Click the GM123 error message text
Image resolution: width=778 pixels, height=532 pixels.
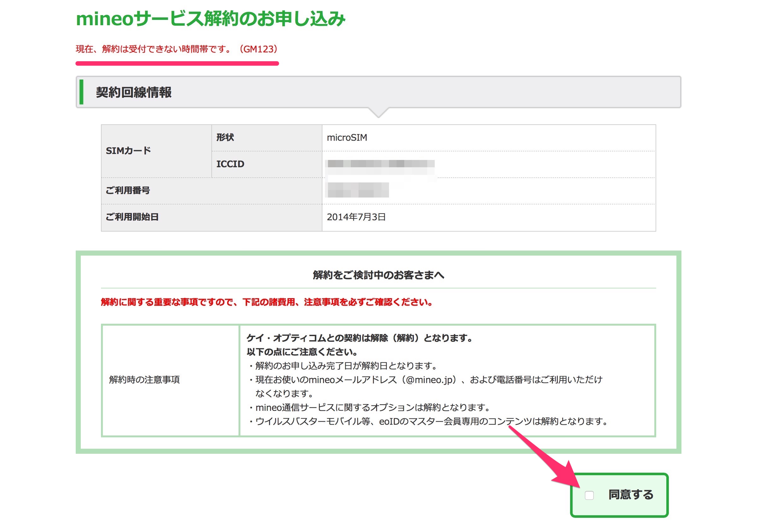tap(177, 49)
